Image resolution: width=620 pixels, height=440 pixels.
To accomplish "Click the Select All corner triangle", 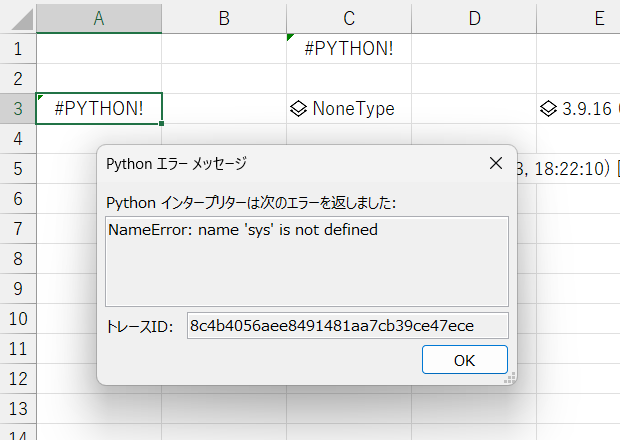I will pos(23,20).
